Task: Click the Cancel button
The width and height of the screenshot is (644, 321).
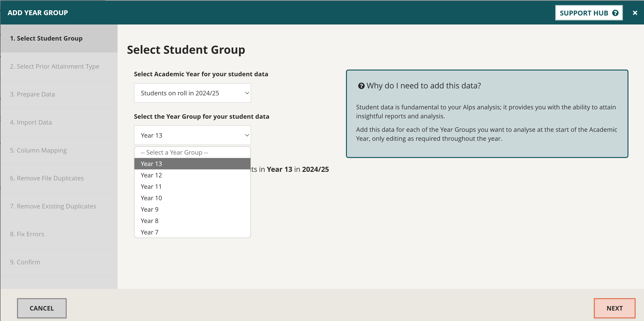Action: point(42,308)
